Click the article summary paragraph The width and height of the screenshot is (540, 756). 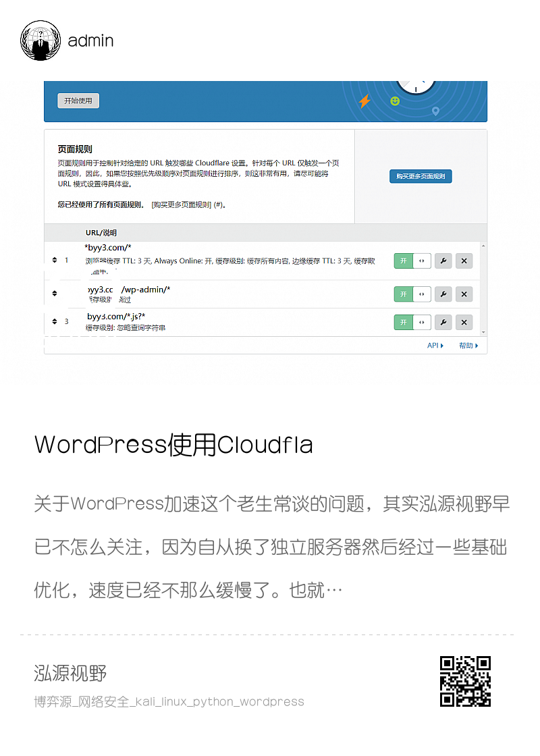(x=272, y=547)
